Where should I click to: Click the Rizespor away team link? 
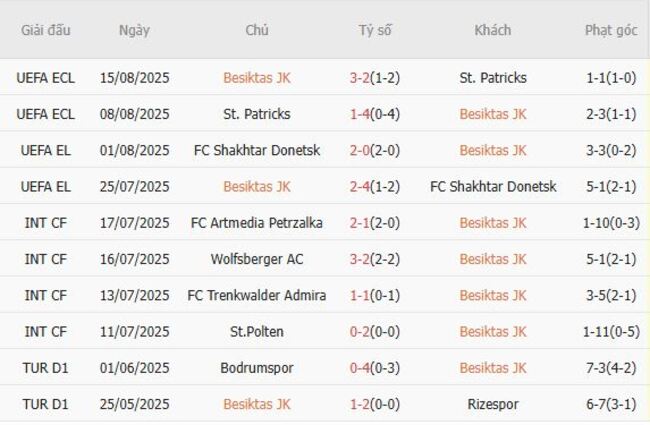pyautogui.click(x=493, y=404)
